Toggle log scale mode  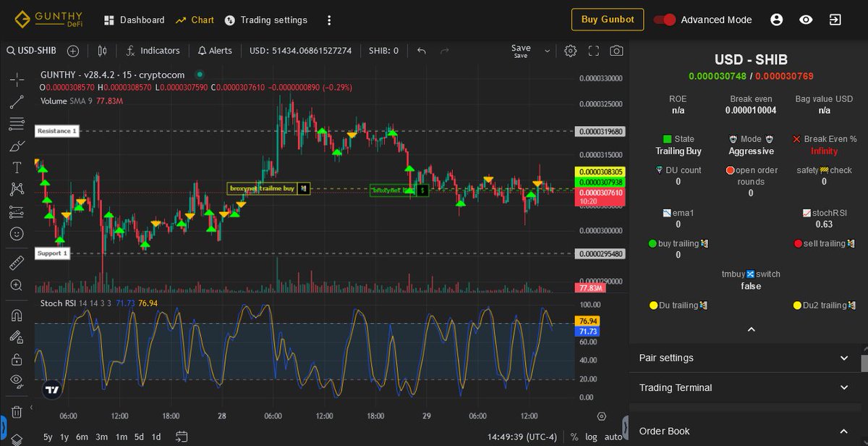592,437
